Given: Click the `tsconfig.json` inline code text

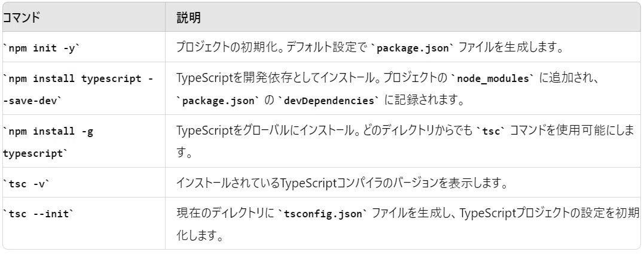Looking at the screenshot, I should 322,214.
